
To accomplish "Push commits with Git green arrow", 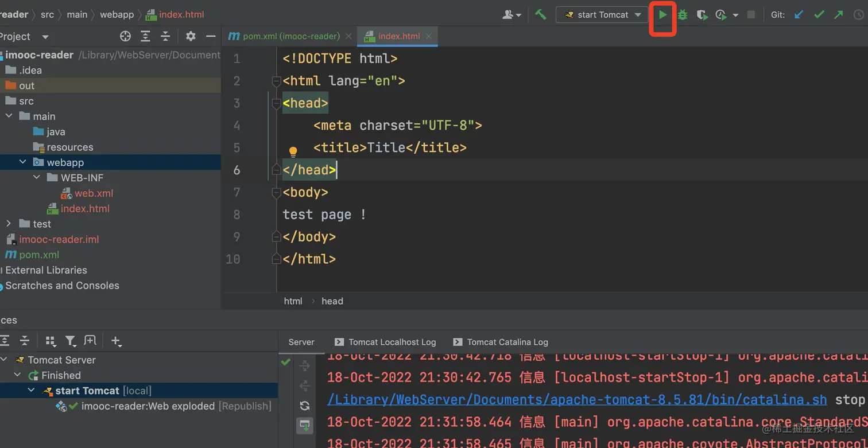I will point(839,15).
